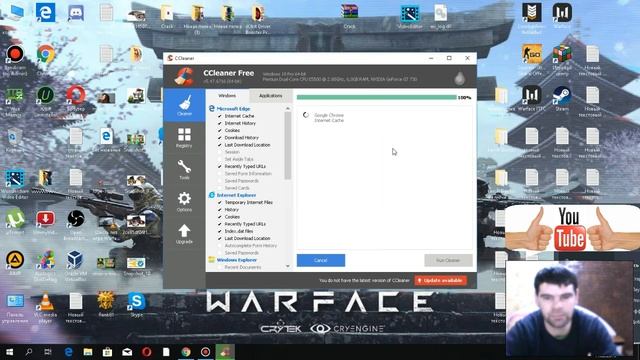Toggle Edge Last Download Location checkbox
Viewport: 640px width, 360px height.
[220, 145]
